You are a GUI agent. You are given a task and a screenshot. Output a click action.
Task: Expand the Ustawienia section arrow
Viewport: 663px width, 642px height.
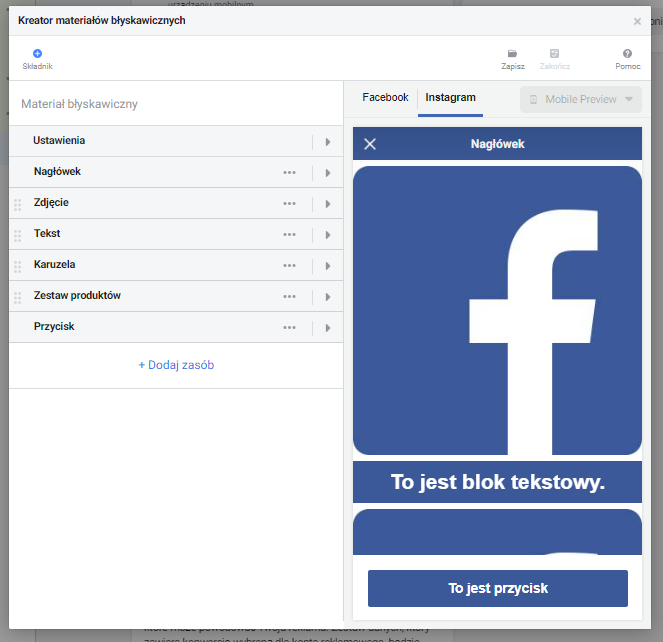(328, 142)
